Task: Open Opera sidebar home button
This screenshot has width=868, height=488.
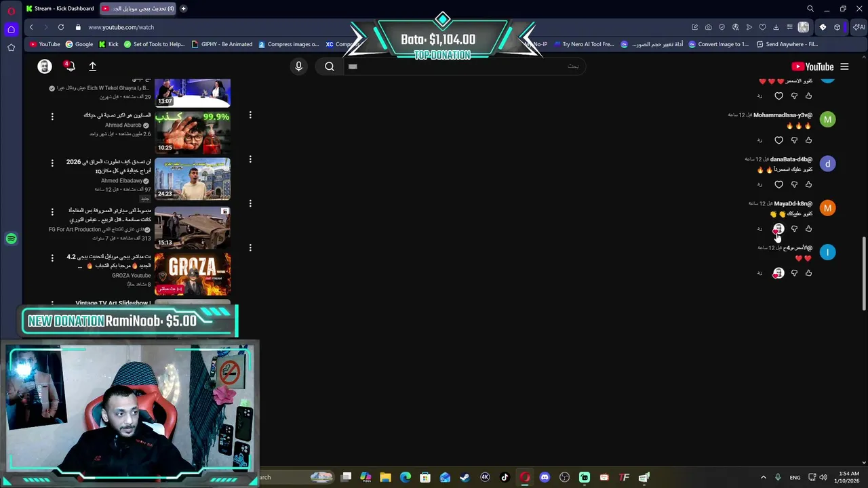Action: pos(11,29)
